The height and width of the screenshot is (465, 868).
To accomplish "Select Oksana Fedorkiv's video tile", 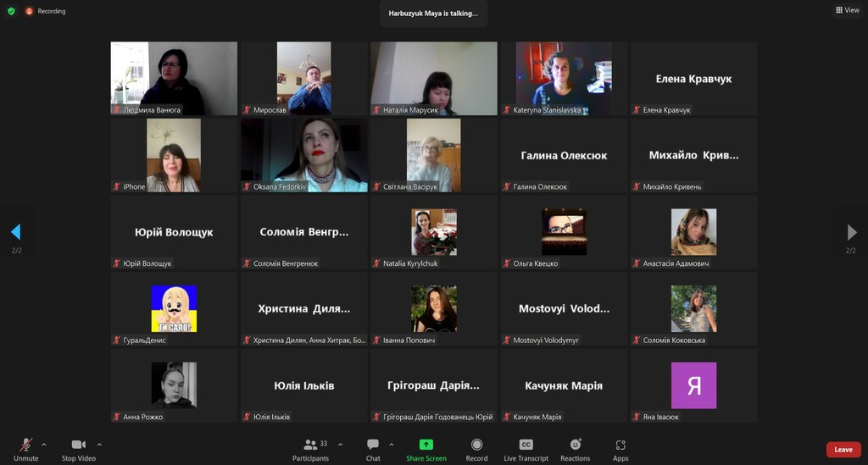I will tap(304, 154).
